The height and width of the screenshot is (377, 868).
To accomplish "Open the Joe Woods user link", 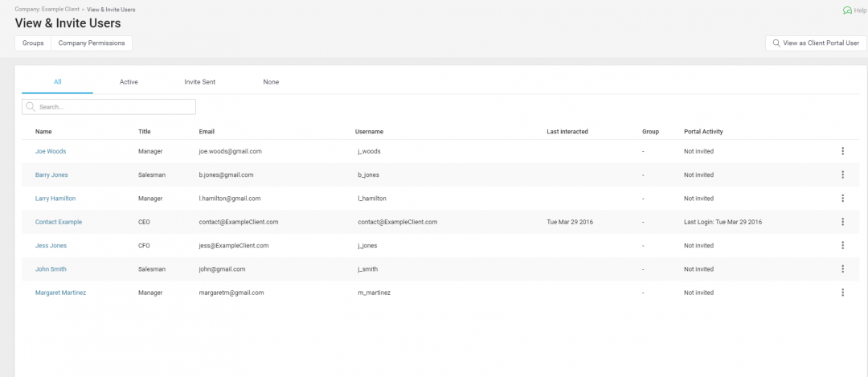I will [x=51, y=151].
